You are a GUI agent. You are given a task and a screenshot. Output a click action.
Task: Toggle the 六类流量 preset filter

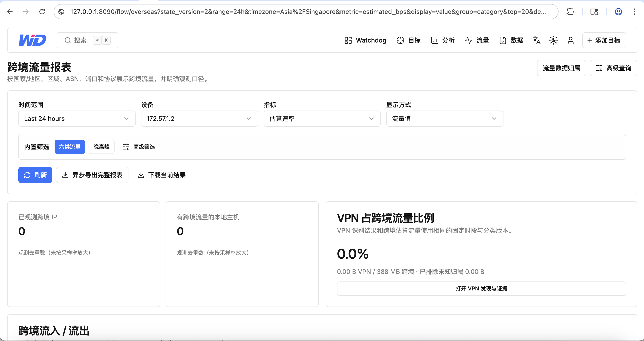[x=70, y=147]
